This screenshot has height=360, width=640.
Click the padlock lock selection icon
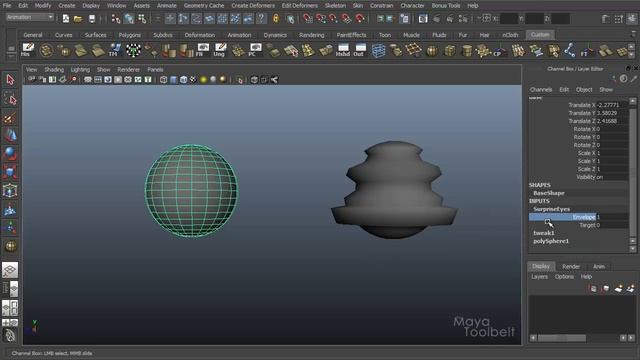point(276,18)
